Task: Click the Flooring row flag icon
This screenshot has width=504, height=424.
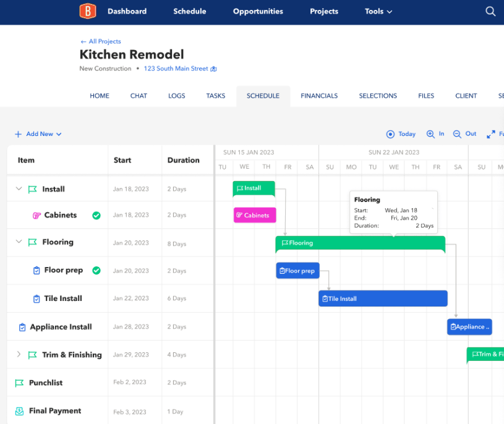Action: [x=32, y=242]
